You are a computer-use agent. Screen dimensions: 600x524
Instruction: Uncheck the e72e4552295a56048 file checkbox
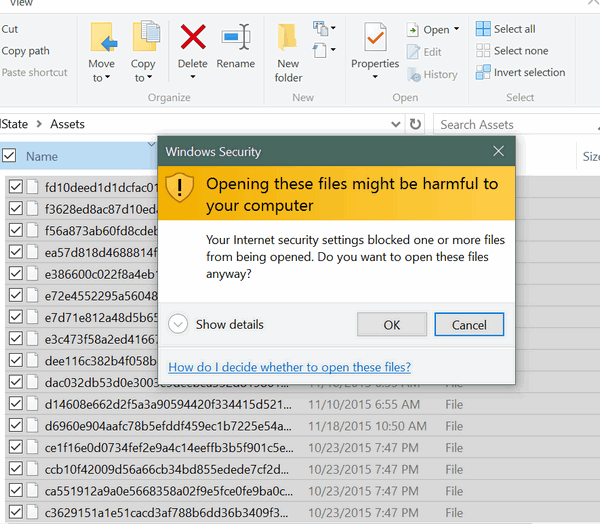(x=16, y=295)
